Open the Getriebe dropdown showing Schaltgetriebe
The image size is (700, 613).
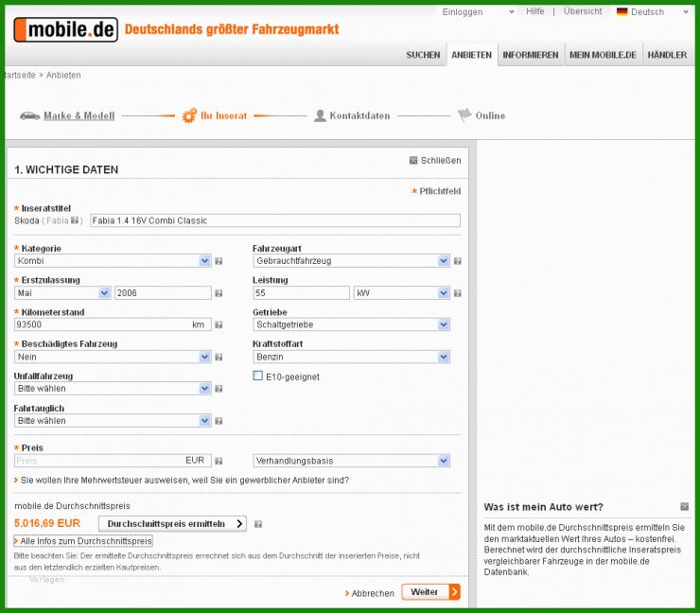point(351,325)
